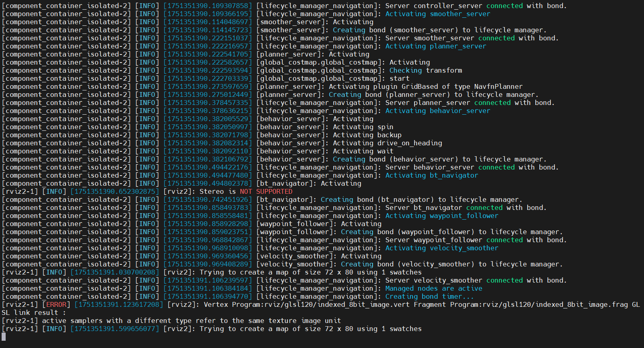Click 'Activating plugin GridBased of type NavfnPlanner'
The width and height of the screenshot is (644, 348).
click(x=426, y=86)
